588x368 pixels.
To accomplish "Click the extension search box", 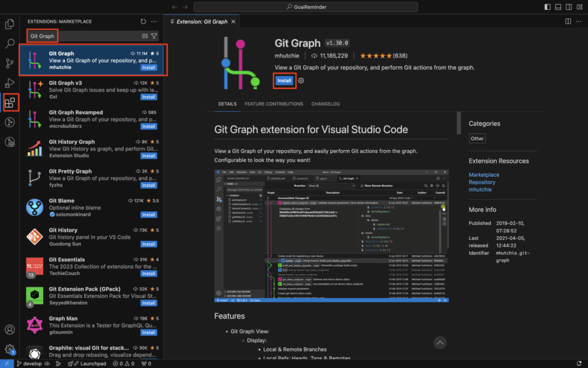I will click(x=92, y=36).
